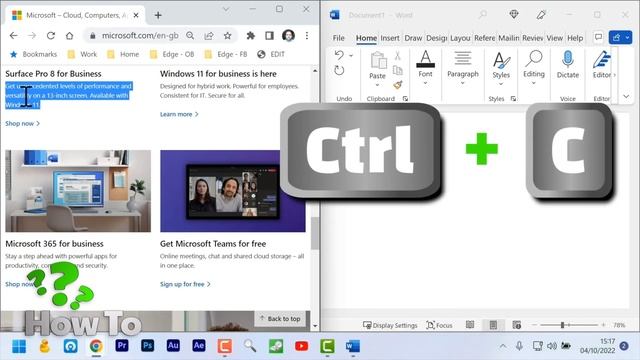Adjust the Word zoom slider handle
The height and width of the screenshot is (360, 640).
562,325
